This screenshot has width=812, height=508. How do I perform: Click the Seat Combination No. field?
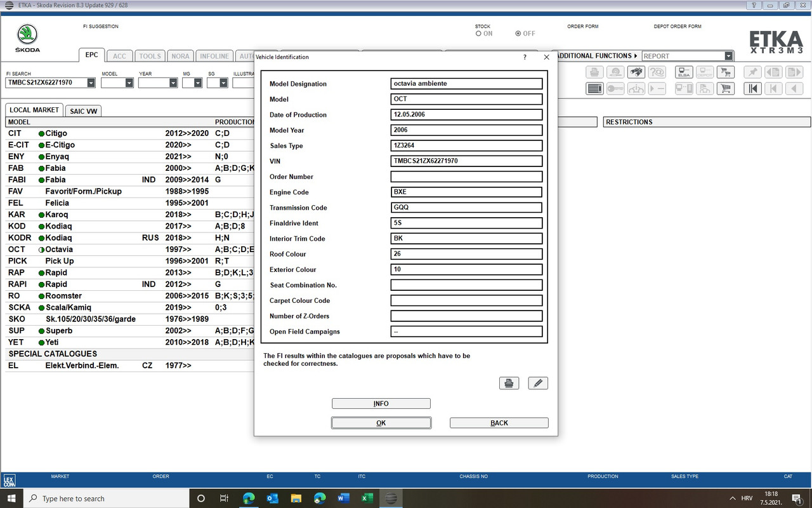coord(467,285)
